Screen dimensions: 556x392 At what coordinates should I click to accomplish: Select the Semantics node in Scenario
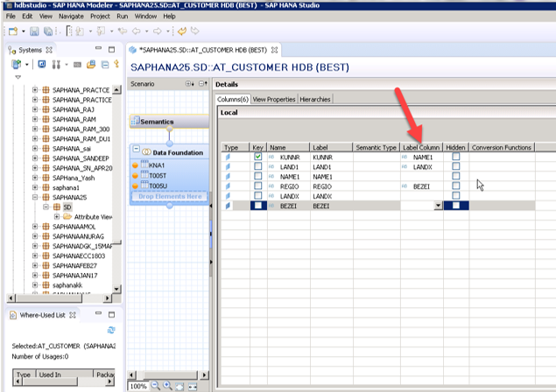pos(170,122)
